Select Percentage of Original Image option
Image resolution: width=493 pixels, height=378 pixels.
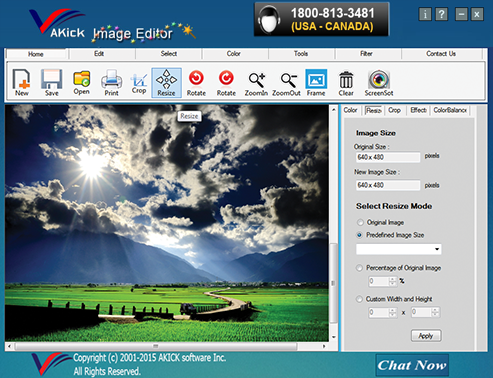pyautogui.click(x=359, y=268)
